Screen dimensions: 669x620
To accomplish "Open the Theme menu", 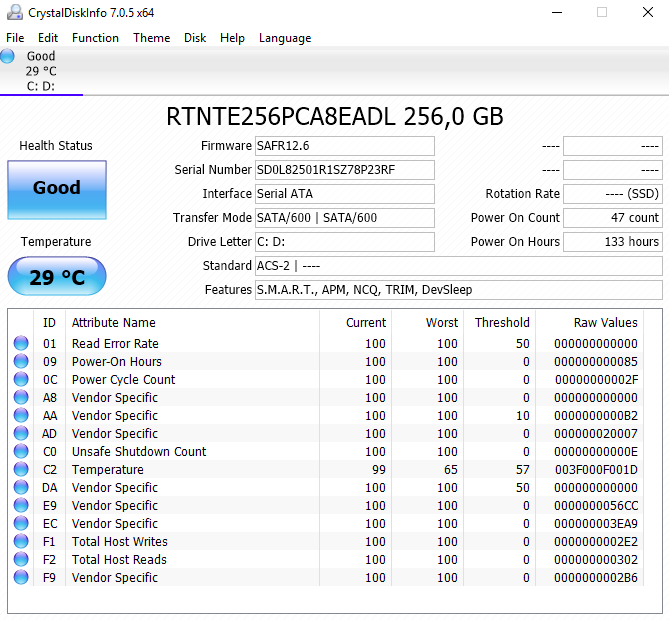I will (151, 38).
